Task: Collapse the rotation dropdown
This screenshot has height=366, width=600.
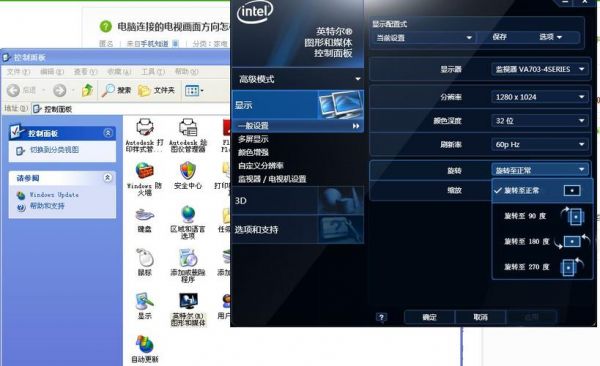Action: pos(540,170)
